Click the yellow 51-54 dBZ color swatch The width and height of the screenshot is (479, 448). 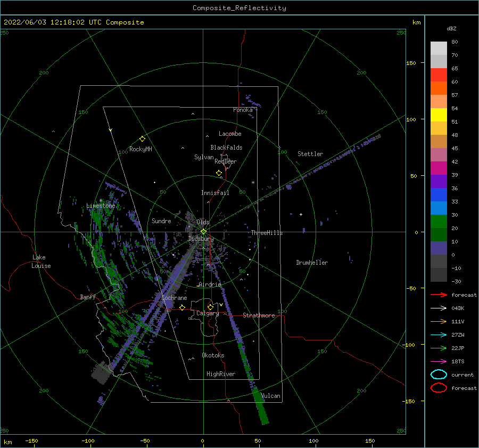pos(439,115)
